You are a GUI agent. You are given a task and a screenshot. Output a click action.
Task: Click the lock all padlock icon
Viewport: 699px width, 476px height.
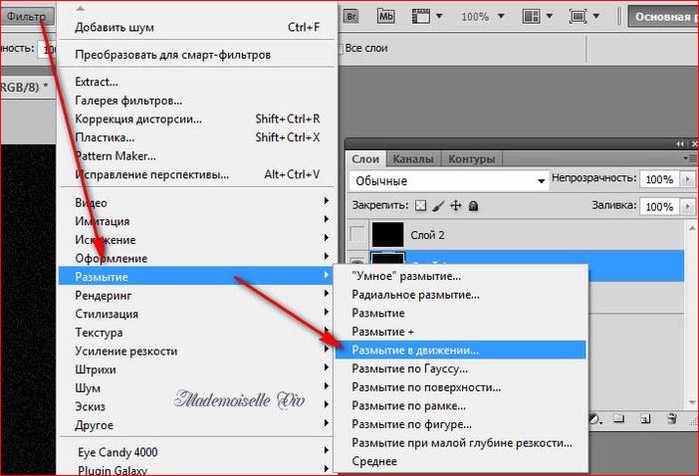pyautogui.click(x=473, y=205)
